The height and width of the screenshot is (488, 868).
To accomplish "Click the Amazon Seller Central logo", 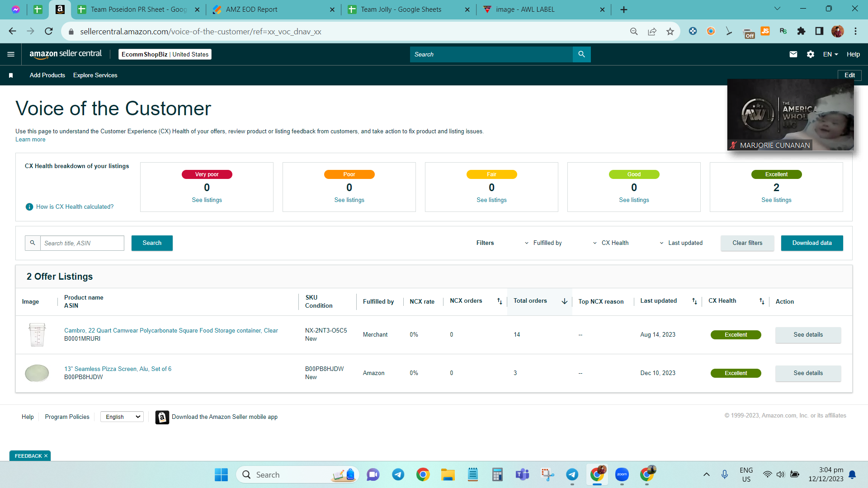I will 66,54.
